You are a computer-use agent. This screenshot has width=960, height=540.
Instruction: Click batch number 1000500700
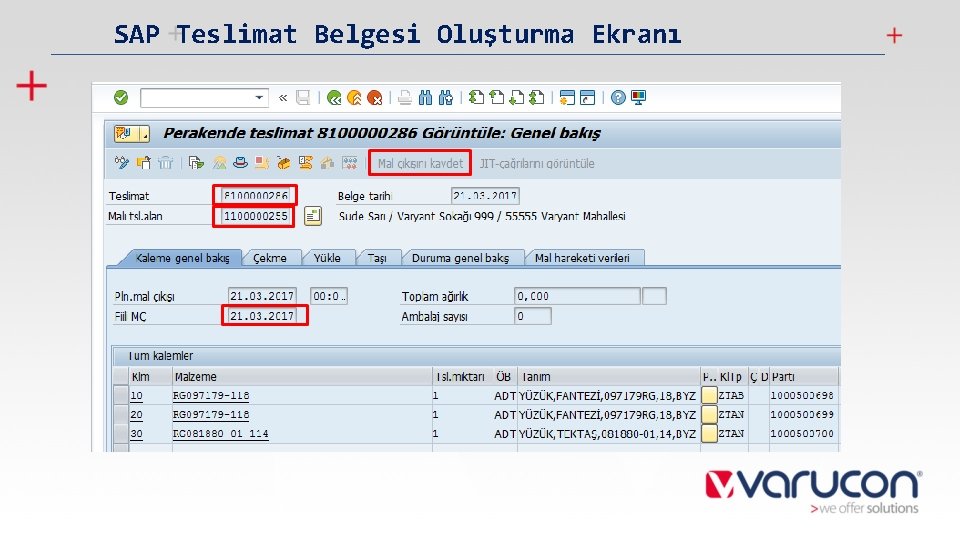pyautogui.click(x=802, y=433)
